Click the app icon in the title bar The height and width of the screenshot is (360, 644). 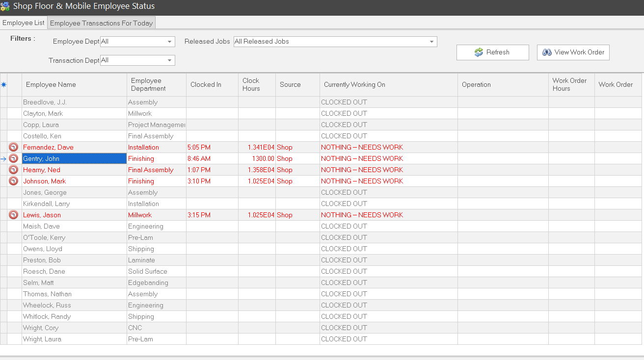(x=5, y=7)
